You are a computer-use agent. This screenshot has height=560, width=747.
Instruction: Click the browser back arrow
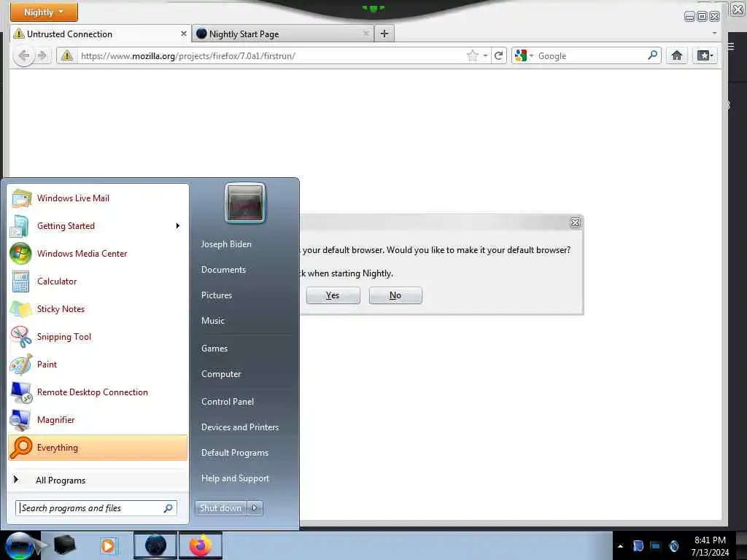23,55
